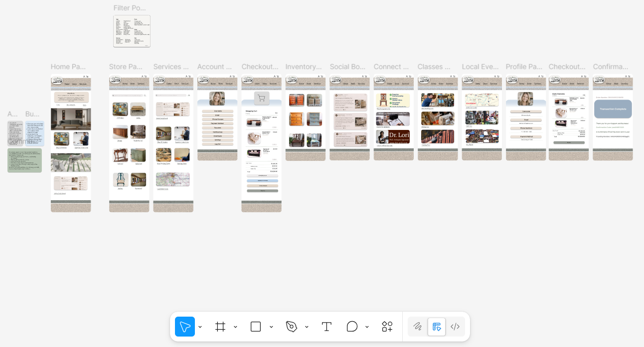
Task: Select the "Connect ..." frame label
Action: (391, 67)
